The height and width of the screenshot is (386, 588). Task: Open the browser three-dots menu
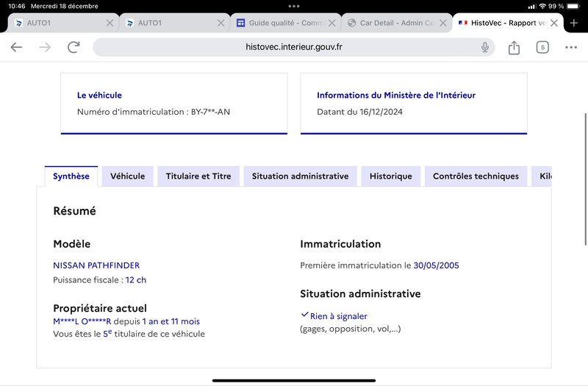[x=571, y=47]
